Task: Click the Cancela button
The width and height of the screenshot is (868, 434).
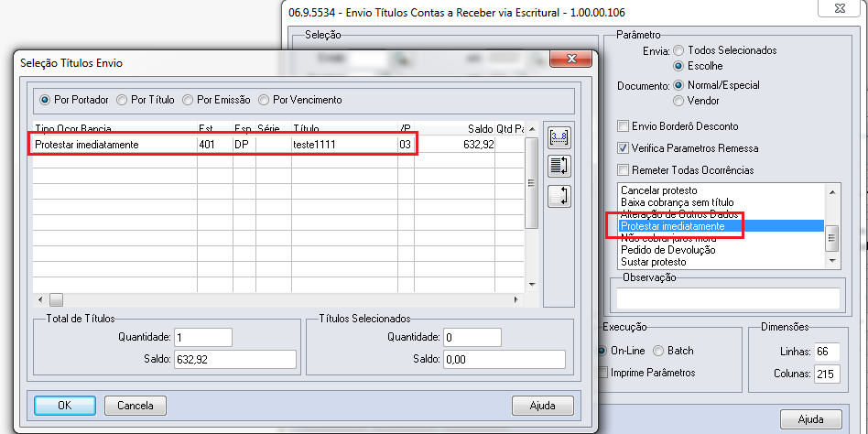Action: [136, 406]
